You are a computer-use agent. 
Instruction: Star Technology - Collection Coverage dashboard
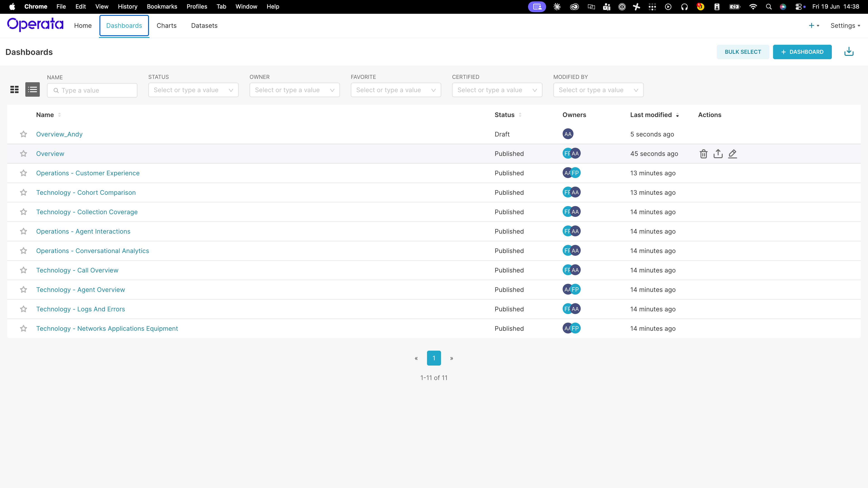(23, 212)
